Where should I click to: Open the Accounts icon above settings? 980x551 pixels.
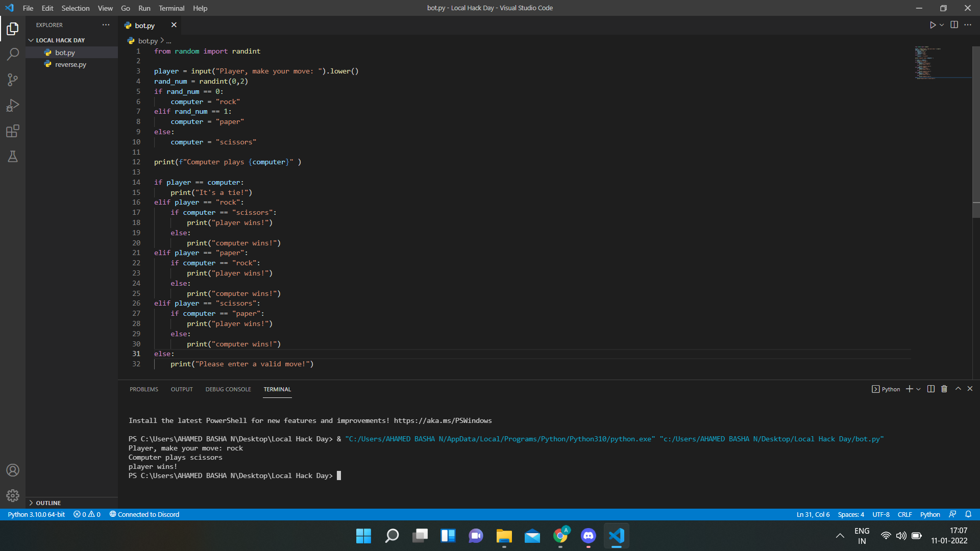coord(13,470)
